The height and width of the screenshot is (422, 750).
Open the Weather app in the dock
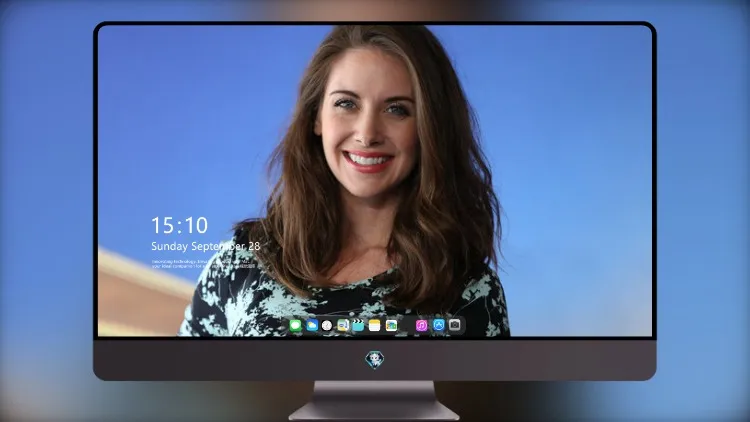click(x=312, y=325)
